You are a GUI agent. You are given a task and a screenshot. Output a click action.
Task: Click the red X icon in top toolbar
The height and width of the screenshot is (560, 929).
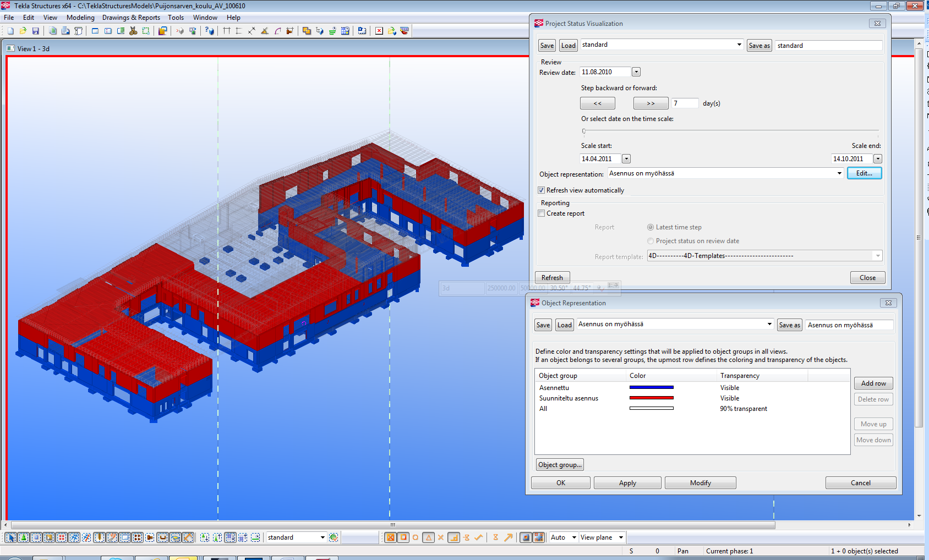[379, 31]
